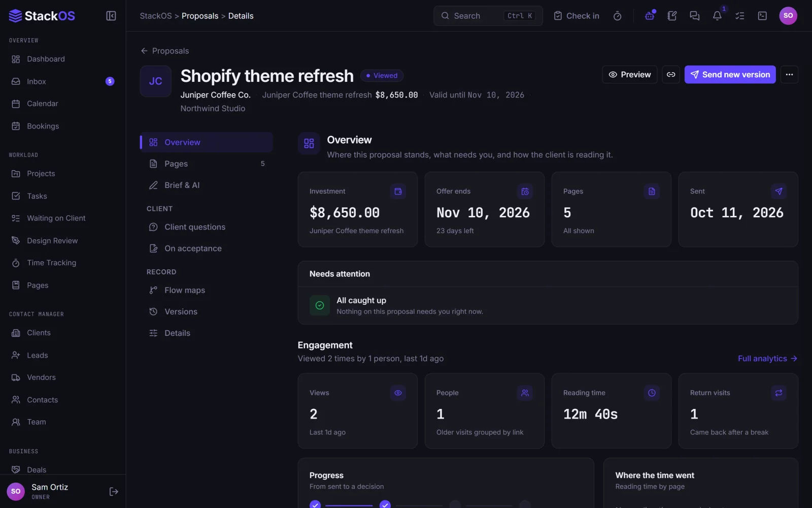This screenshot has width=812, height=508.
Task: Open the Pages proposal section
Action: point(207,164)
